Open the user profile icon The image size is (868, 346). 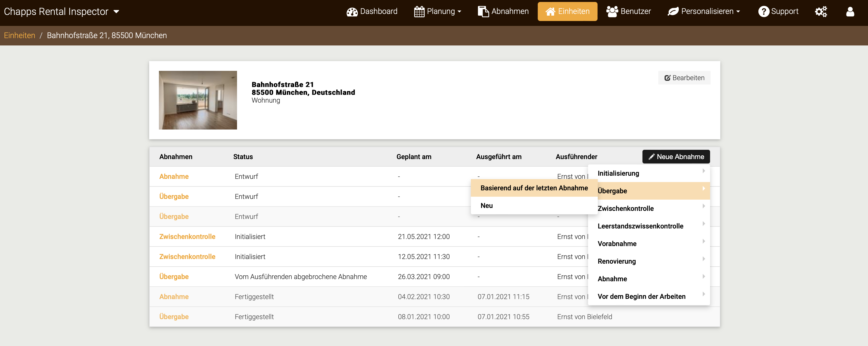pos(850,12)
